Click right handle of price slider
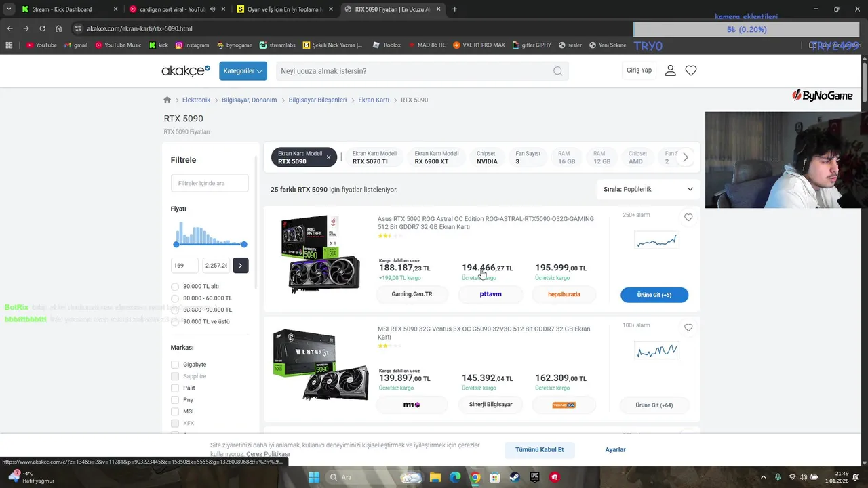Screen dimensions: 868x488 244,244
